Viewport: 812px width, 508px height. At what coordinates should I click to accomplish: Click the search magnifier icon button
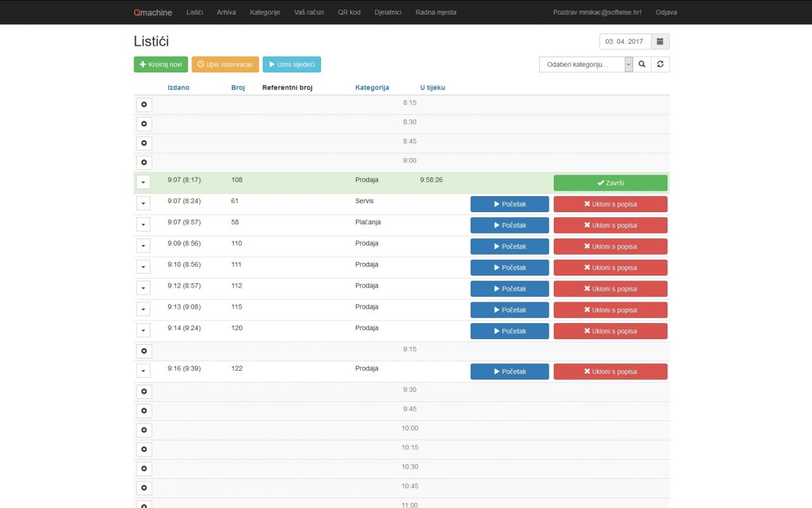click(642, 64)
